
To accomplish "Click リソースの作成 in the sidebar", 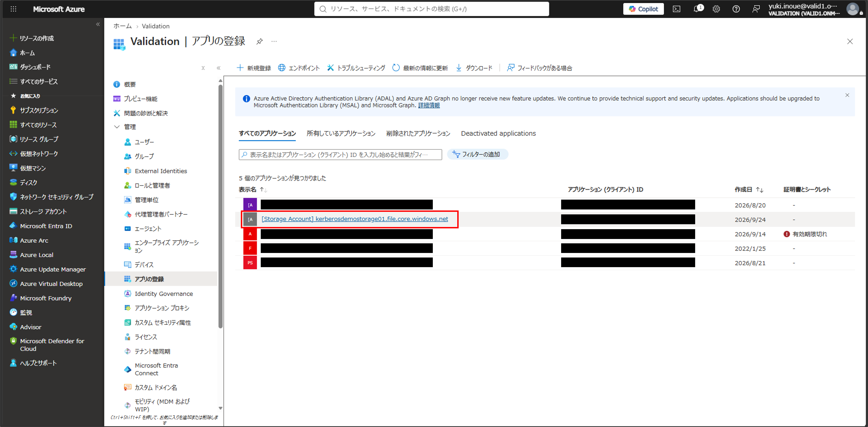I will [32, 38].
